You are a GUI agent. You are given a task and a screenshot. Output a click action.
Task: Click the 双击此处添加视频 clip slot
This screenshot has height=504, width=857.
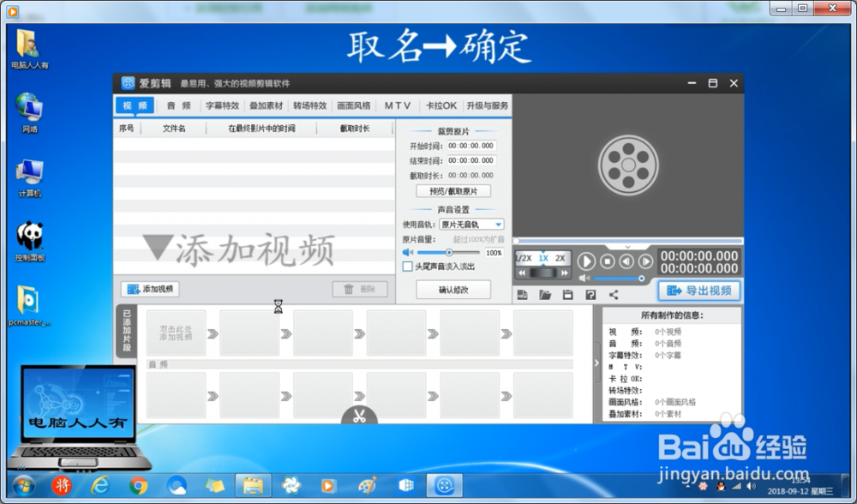pyautogui.click(x=176, y=333)
